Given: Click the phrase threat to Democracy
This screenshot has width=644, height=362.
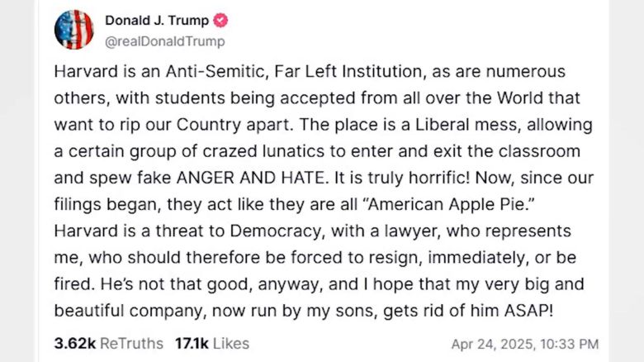Looking at the screenshot, I should [238, 231].
